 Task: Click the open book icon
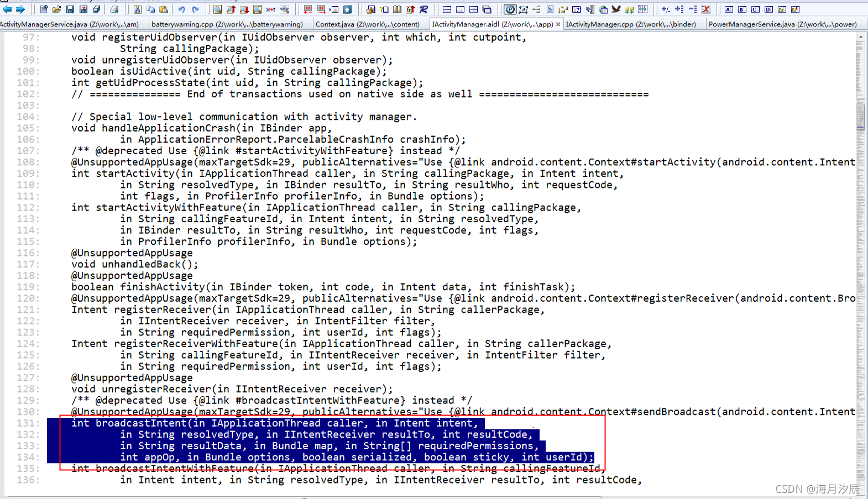click(x=397, y=9)
